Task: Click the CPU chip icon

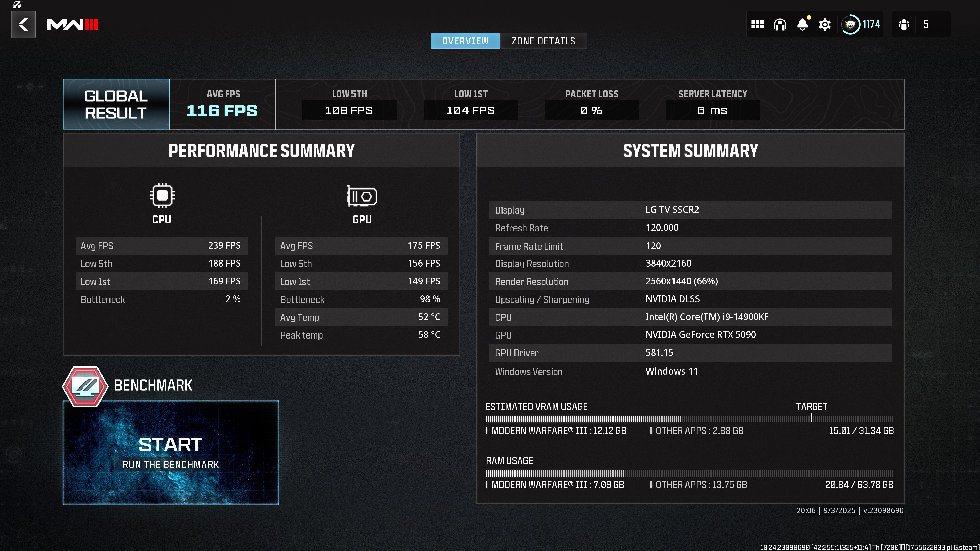Action: (x=162, y=195)
